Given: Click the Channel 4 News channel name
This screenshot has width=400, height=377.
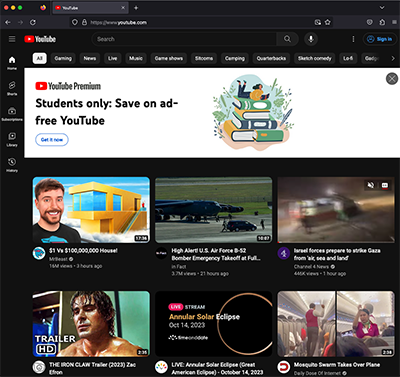Looking at the screenshot, I should (311, 266).
